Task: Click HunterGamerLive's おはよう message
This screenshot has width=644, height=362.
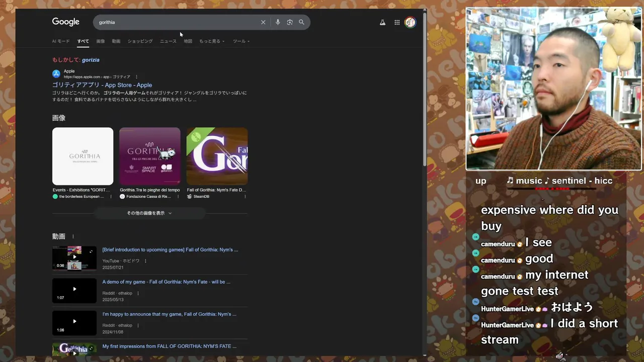Action: click(x=572, y=307)
